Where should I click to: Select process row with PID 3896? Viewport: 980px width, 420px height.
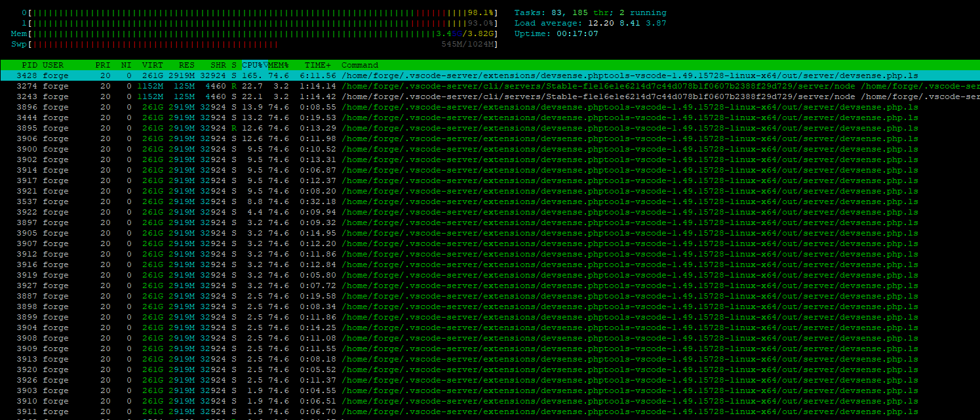tap(459, 107)
